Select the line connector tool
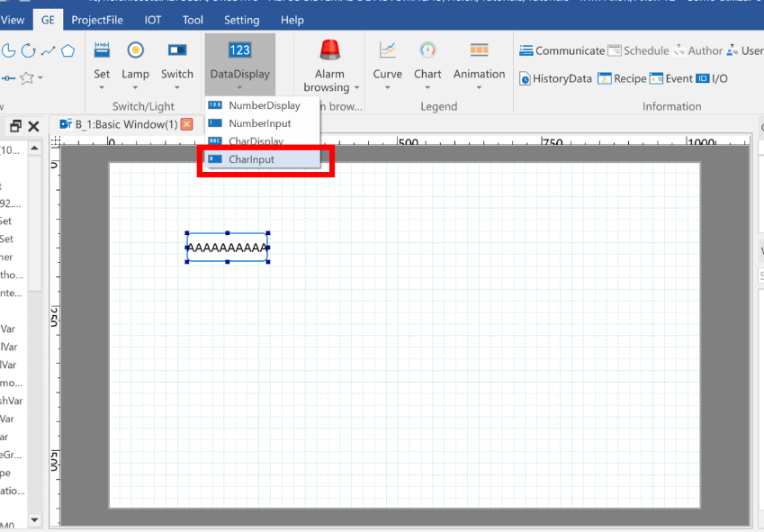The image size is (764, 532). 8,78
